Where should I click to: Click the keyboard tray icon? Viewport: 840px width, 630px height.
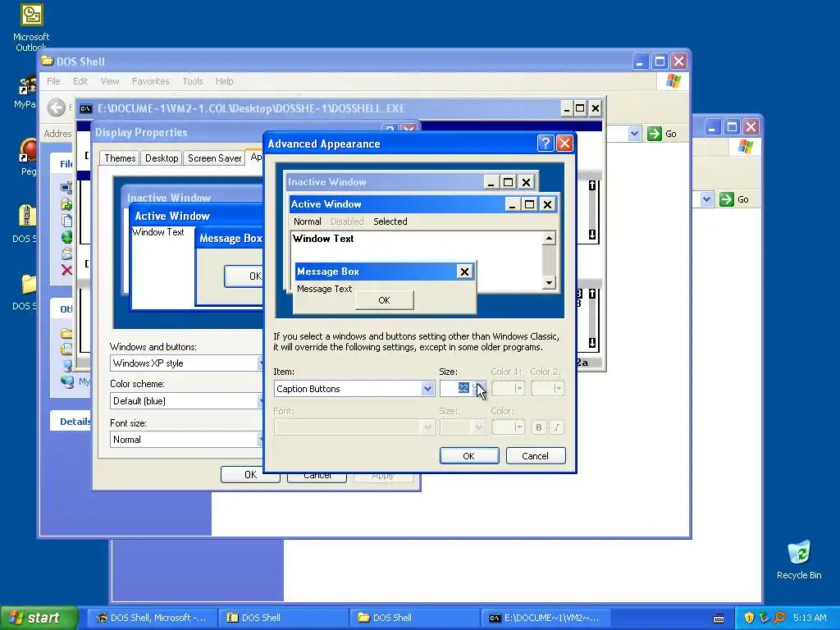click(x=719, y=619)
